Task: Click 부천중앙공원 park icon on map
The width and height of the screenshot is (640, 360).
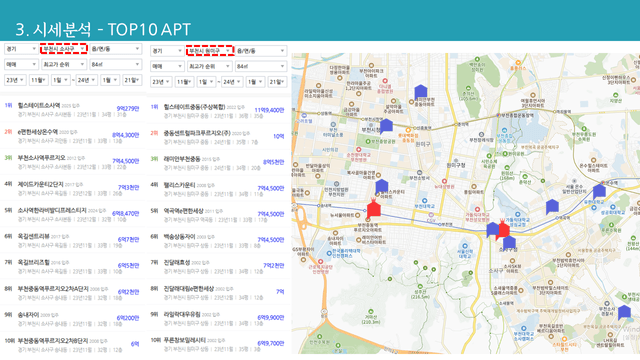Action: [x=368, y=142]
